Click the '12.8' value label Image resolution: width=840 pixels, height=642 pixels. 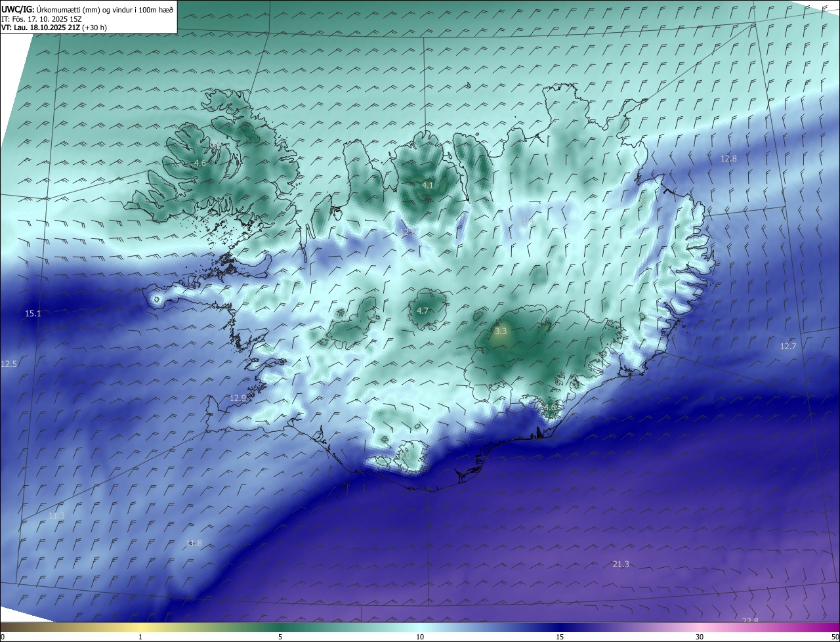(728, 158)
